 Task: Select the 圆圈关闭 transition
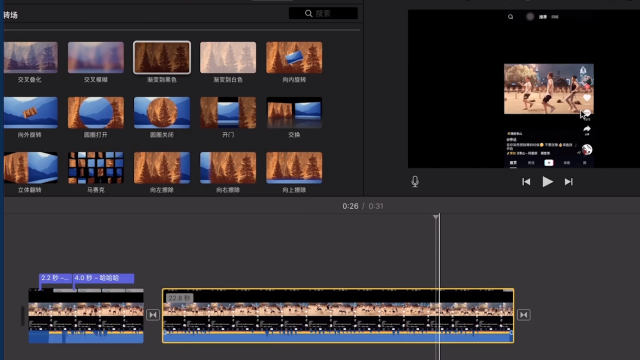click(x=162, y=113)
